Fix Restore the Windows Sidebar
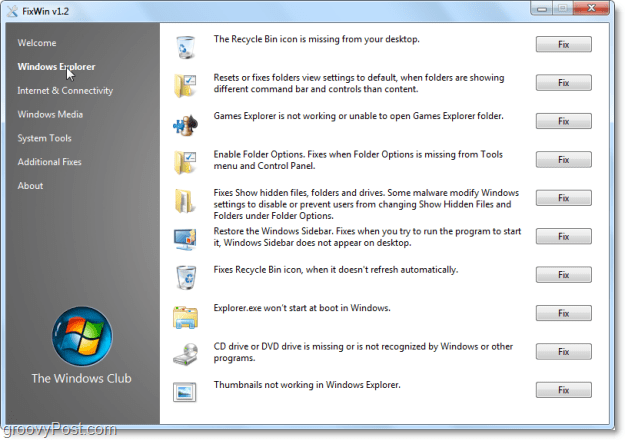The image size is (625, 440). (x=564, y=236)
